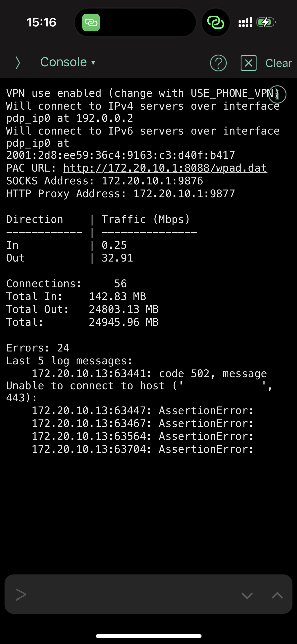Show next command history with down chevron

pos(247,595)
